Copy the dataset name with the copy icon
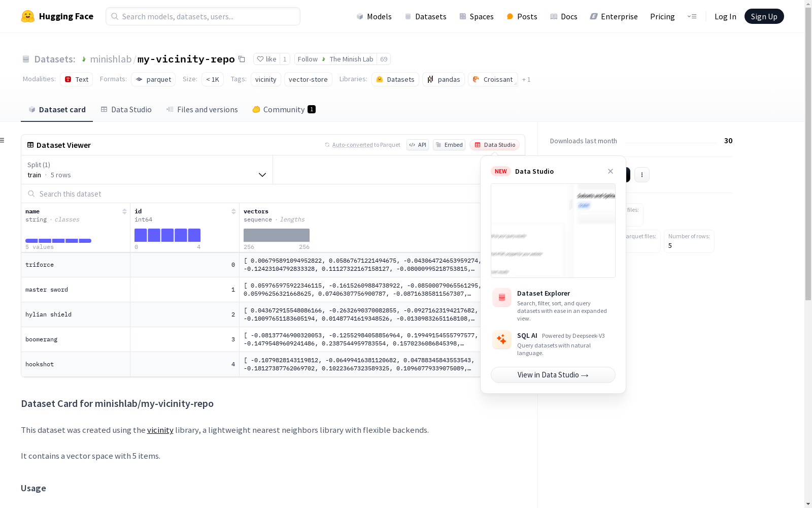 click(242, 59)
